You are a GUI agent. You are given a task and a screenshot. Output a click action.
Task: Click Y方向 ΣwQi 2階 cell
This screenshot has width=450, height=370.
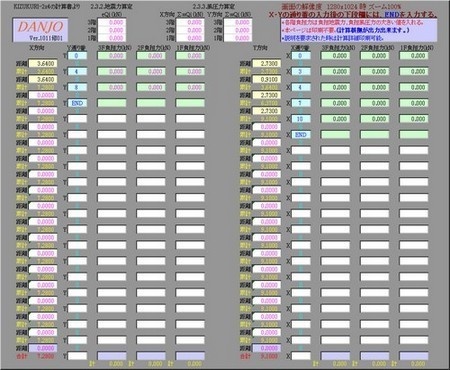coord(238,30)
